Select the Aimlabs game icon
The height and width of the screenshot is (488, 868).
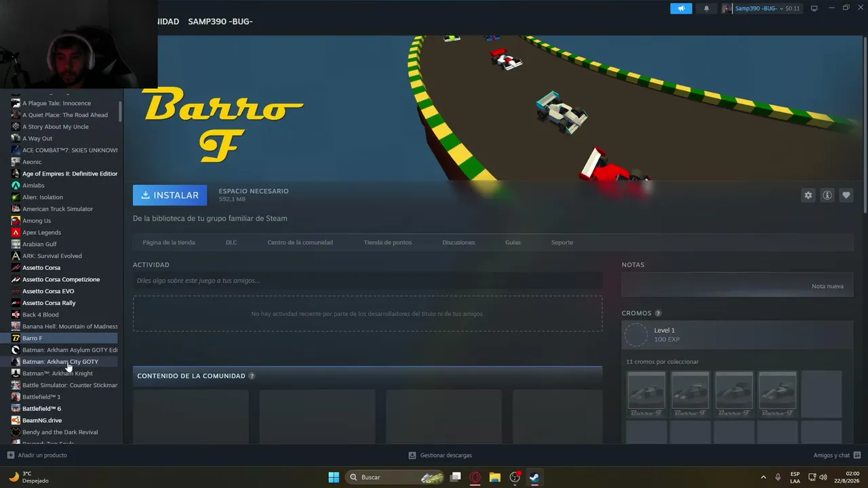click(x=16, y=185)
